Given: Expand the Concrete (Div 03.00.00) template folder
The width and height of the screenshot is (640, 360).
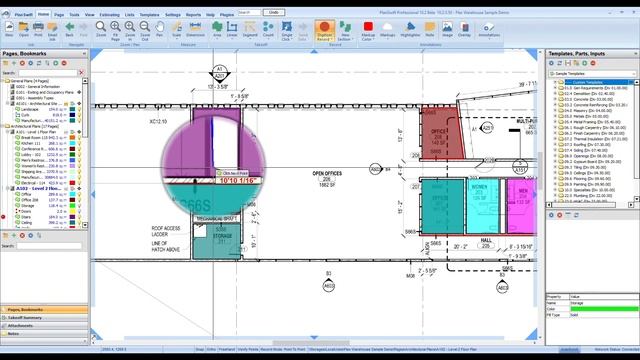Looking at the screenshot, I should pos(555,99).
